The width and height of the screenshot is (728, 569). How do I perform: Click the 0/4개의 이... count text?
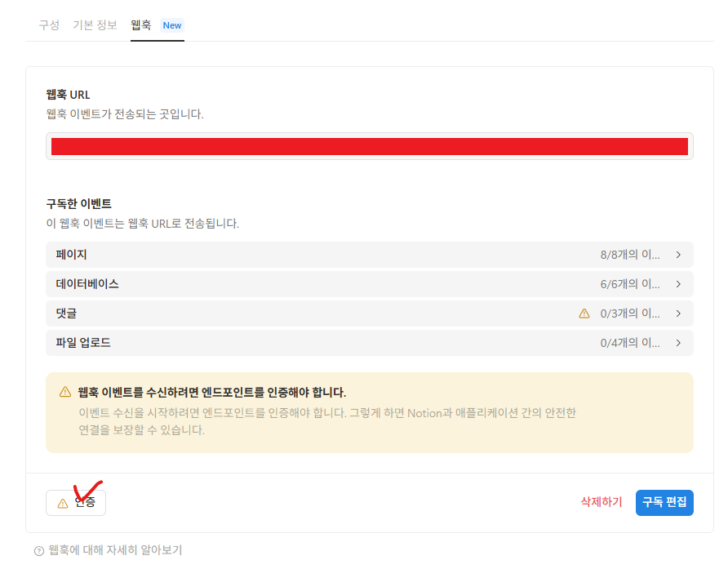tap(629, 343)
